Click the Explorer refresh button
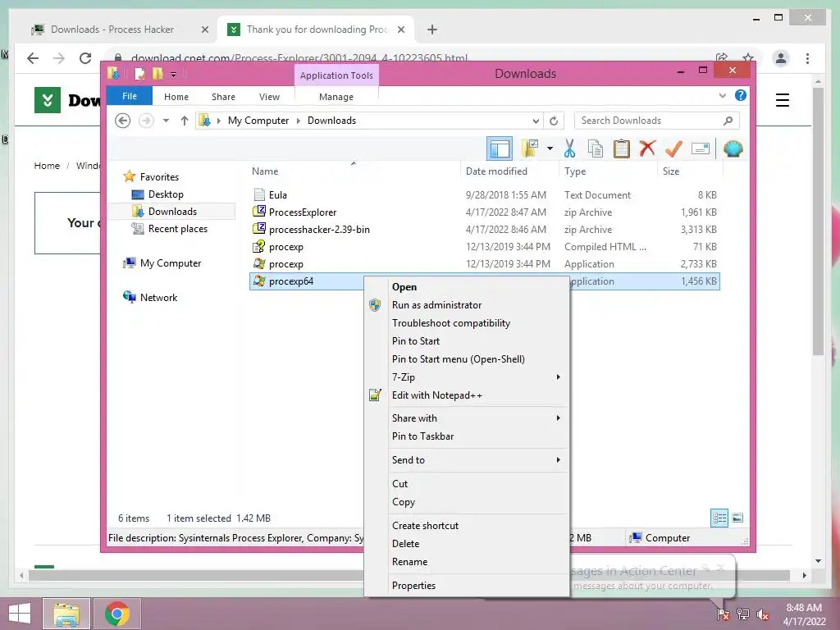 point(554,121)
